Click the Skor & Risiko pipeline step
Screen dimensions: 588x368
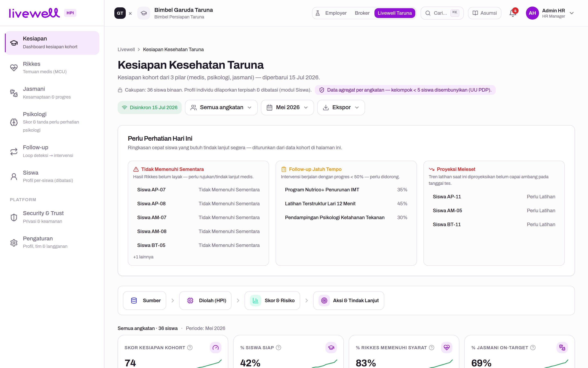coord(272,301)
